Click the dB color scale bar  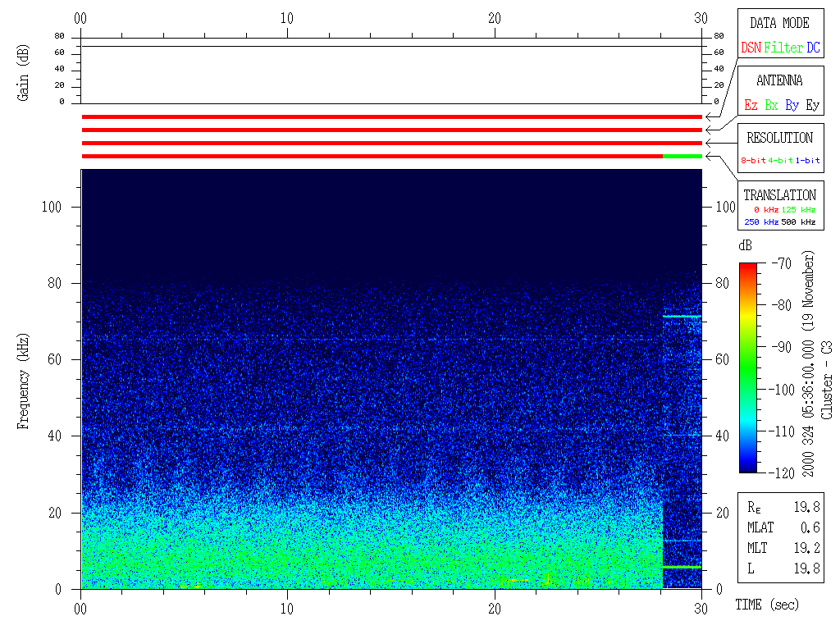[x=748, y=367]
